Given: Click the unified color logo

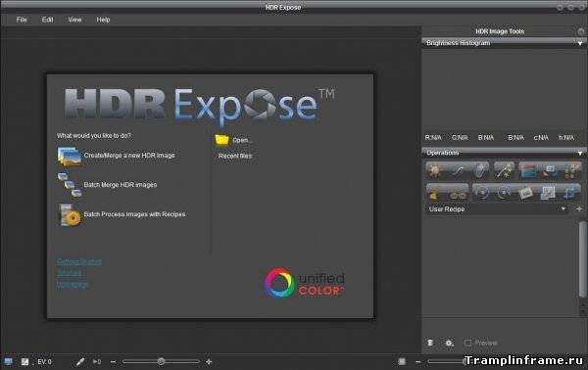Looking at the screenshot, I should click(x=304, y=283).
